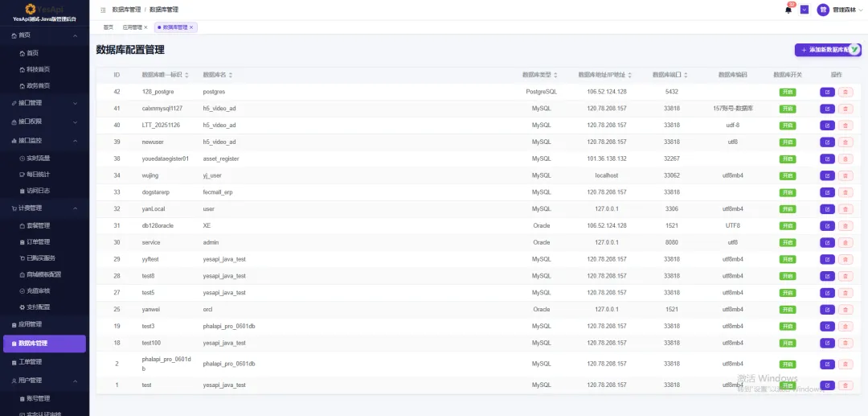Click the edit icon for 128_postgre row
The image size is (868, 416).
pyautogui.click(x=827, y=92)
